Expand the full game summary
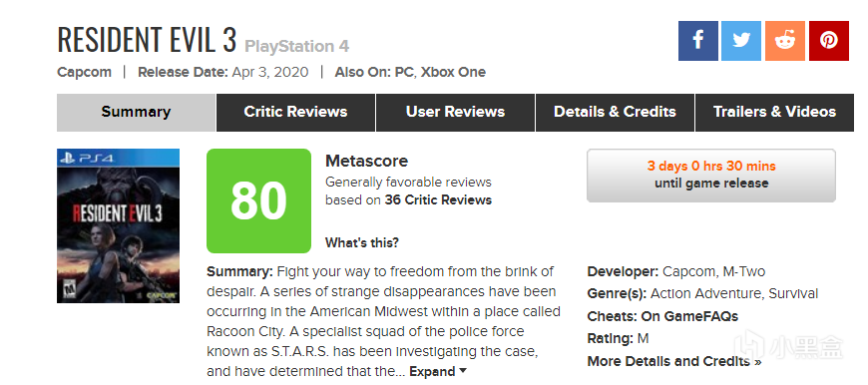868x385 pixels. click(438, 371)
